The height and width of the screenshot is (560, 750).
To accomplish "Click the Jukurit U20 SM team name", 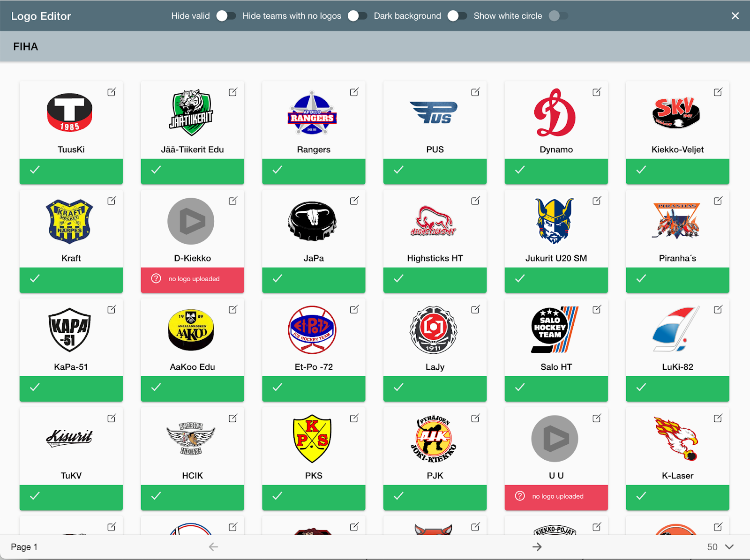I will click(x=556, y=258).
